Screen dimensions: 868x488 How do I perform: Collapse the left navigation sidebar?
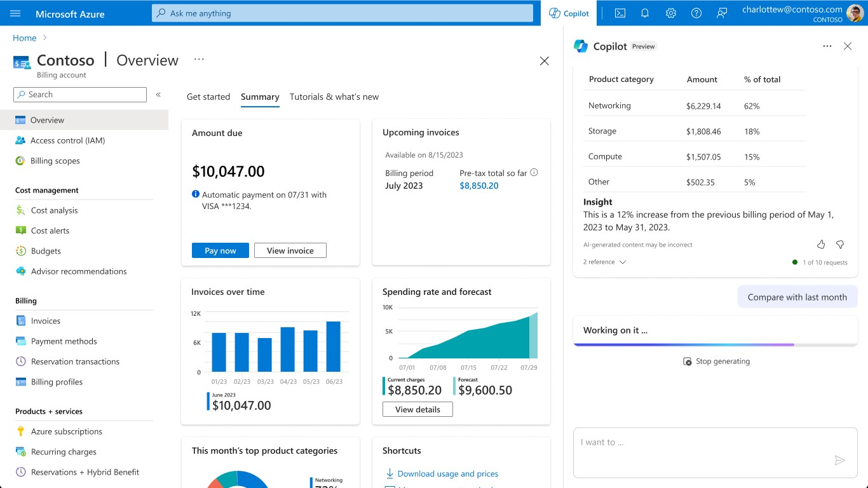(x=158, y=95)
